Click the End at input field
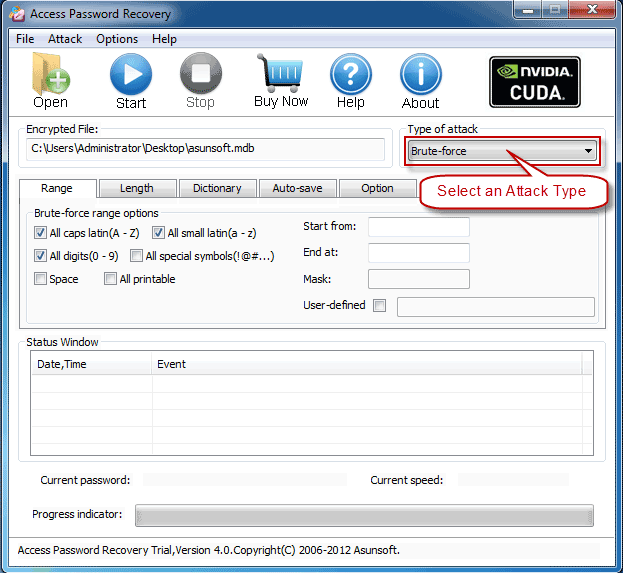Screen dimensions: 623x573 click(x=419, y=253)
